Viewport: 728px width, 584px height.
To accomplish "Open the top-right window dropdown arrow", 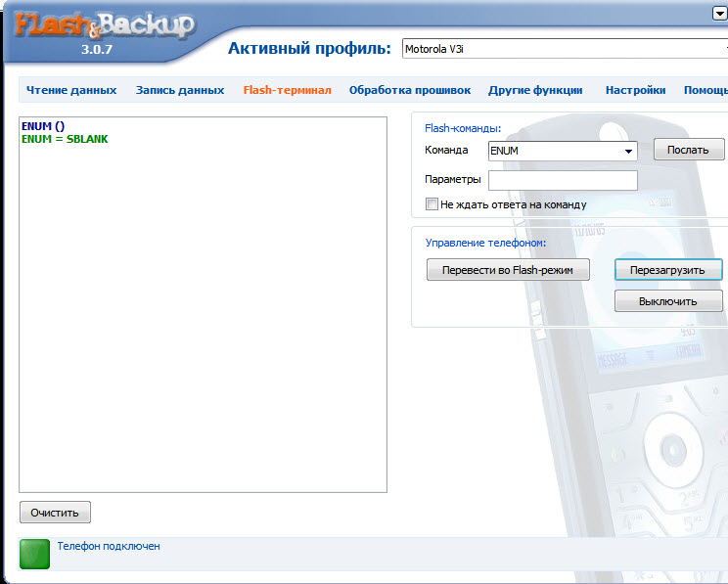I will [719, 14].
